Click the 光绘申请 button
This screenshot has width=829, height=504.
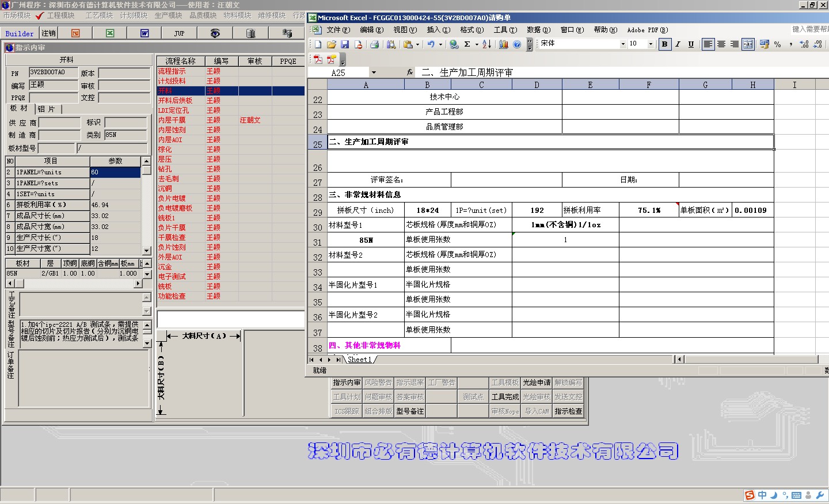coord(537,383)
